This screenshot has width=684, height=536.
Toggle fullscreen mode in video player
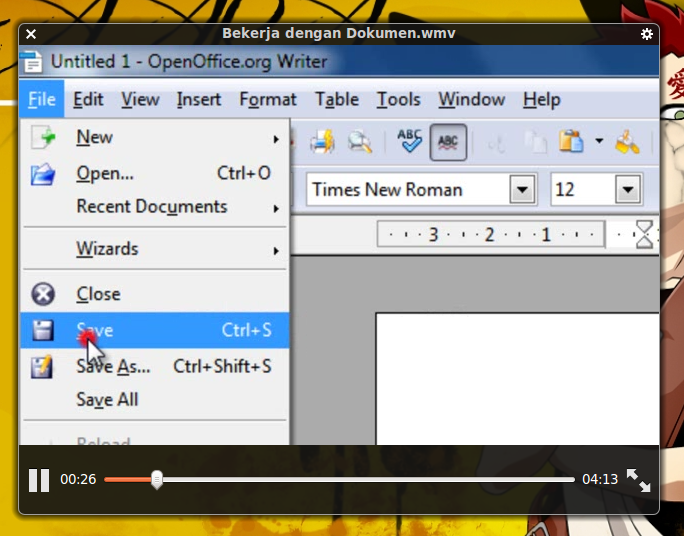(x=639, y=480)
